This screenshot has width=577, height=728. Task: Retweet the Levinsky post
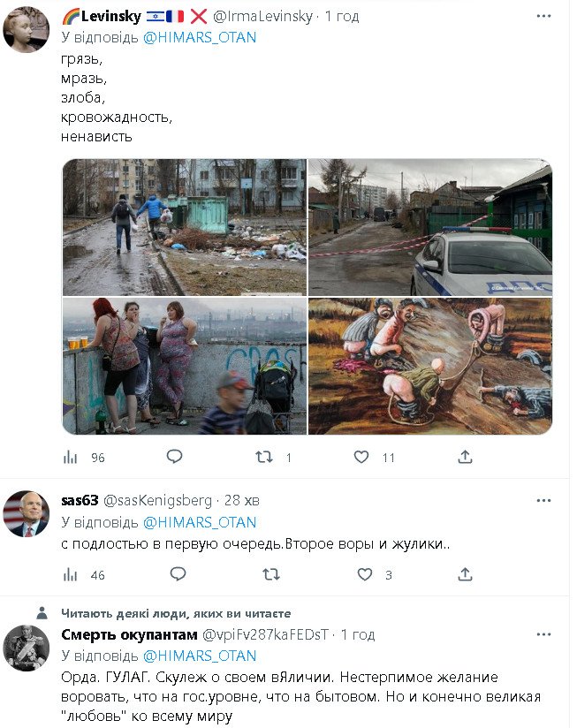[264, 458]
